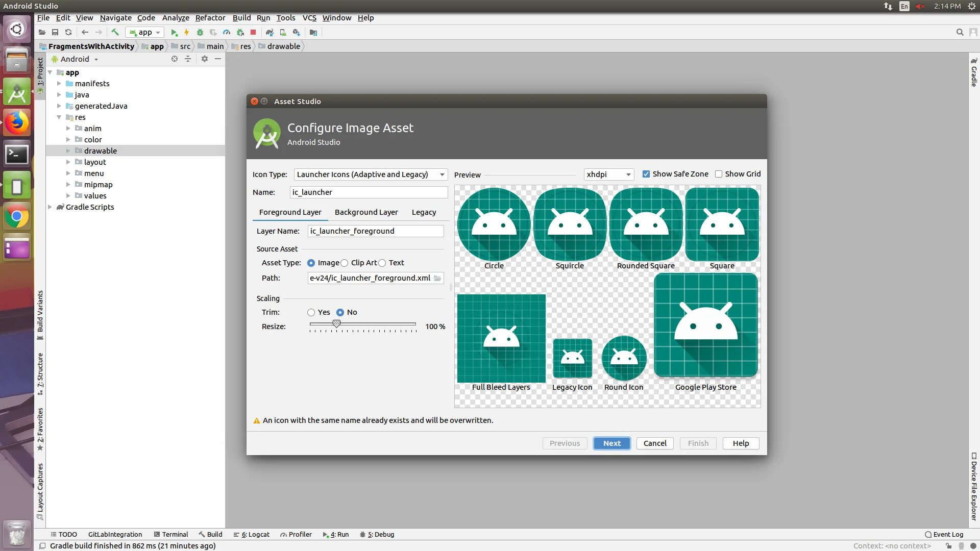Open the app run configuration dropdown
The image size is (980, 551).
145,32
